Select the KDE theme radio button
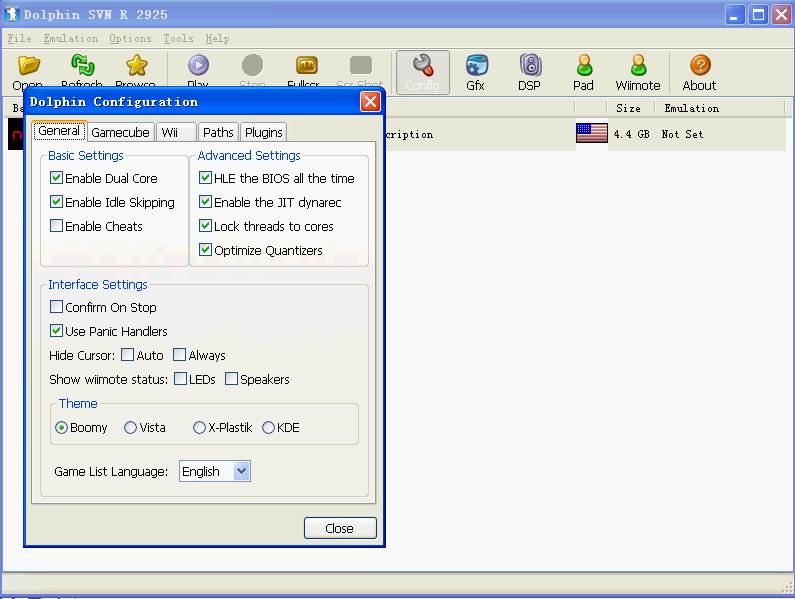 pos(268,428)
